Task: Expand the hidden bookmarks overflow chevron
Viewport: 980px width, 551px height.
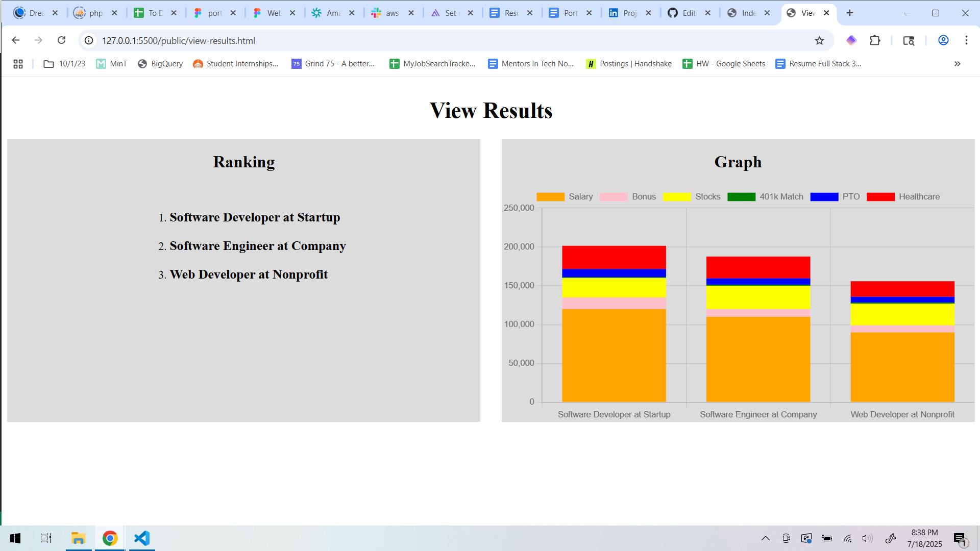Action: click(957, 64)
